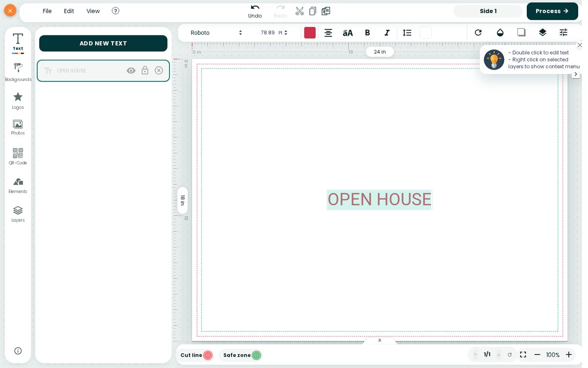Screen dimensions: 588x368
Task: Select OPEN HOUSE text on canvas
Action: pyautogui.click(x=379, y=200)
